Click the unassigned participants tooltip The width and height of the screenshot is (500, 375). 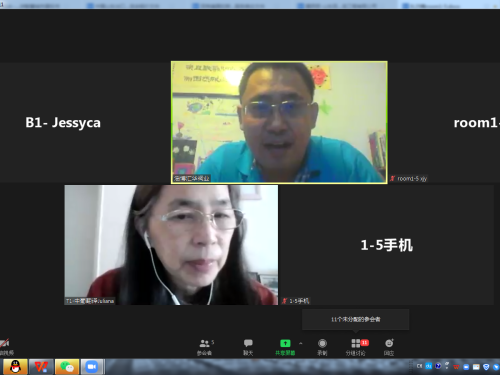(356, 319)
